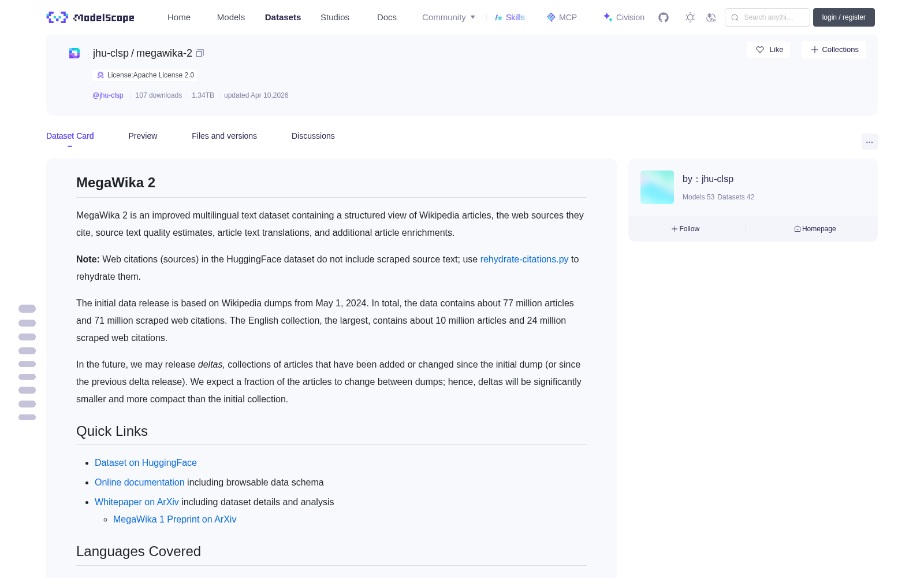924x578 pixels.
Task: Select the Dataset Card tab
Action: [x=70, y=136]
